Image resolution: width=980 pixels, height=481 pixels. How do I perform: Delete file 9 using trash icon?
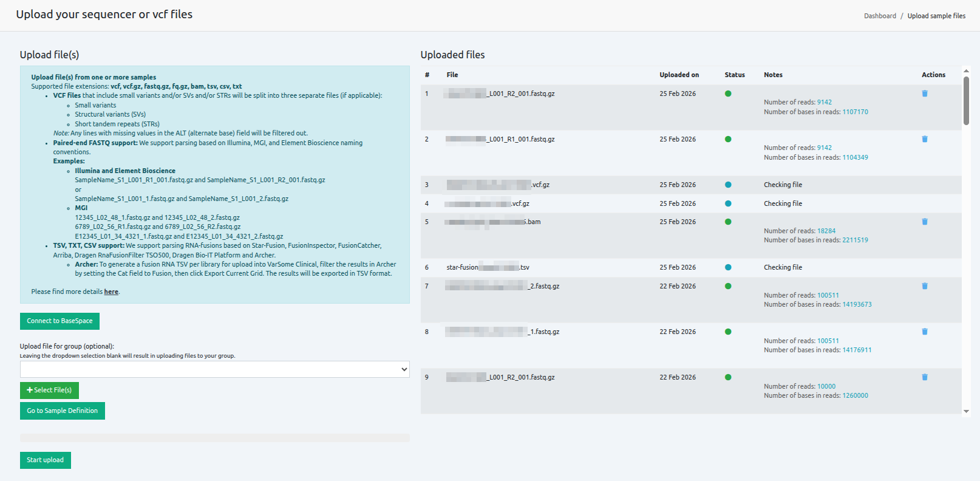tap(925, 377)
